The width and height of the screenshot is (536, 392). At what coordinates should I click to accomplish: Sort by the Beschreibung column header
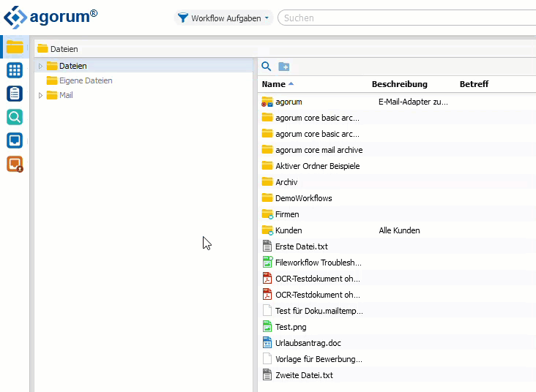400,84
